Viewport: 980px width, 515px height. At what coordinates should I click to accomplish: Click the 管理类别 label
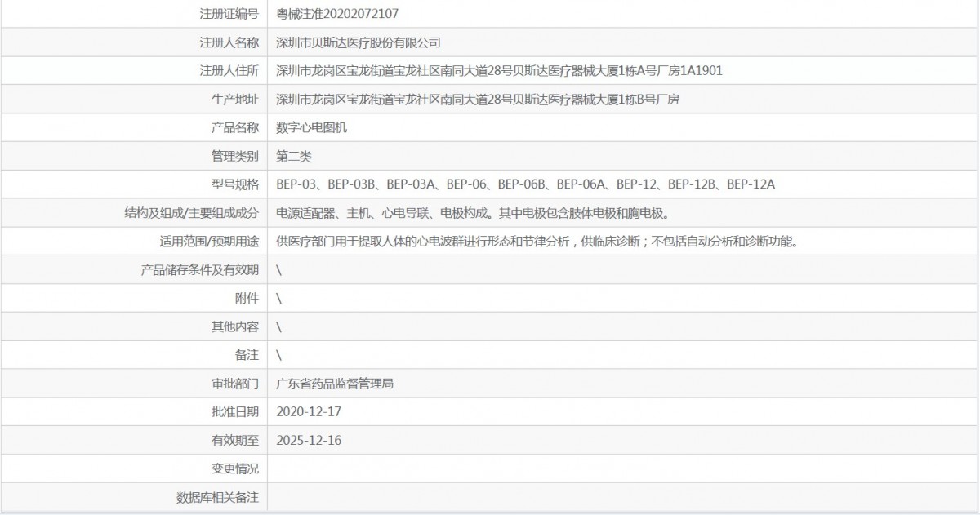(235, 156)
